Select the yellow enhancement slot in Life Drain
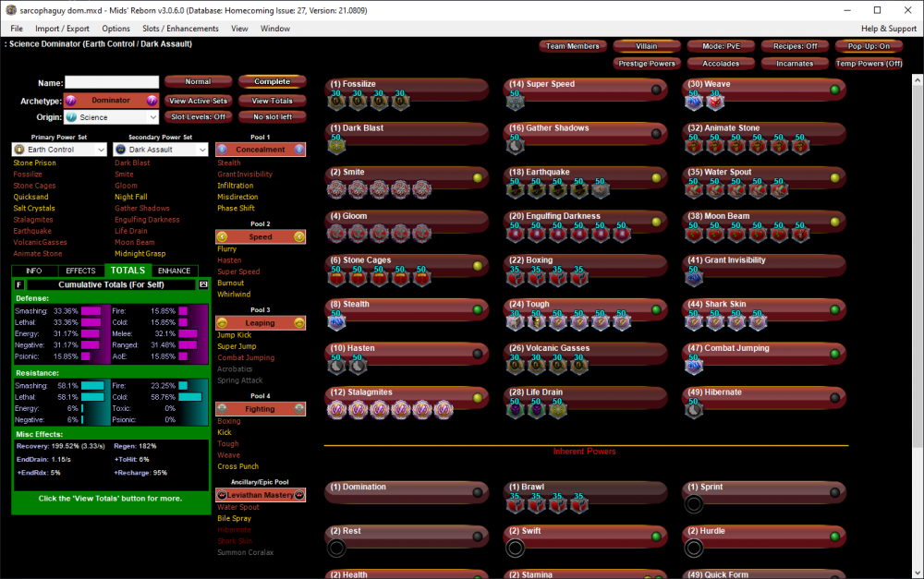Viewport: 924px width, 579px height. (x=558, y=409)
